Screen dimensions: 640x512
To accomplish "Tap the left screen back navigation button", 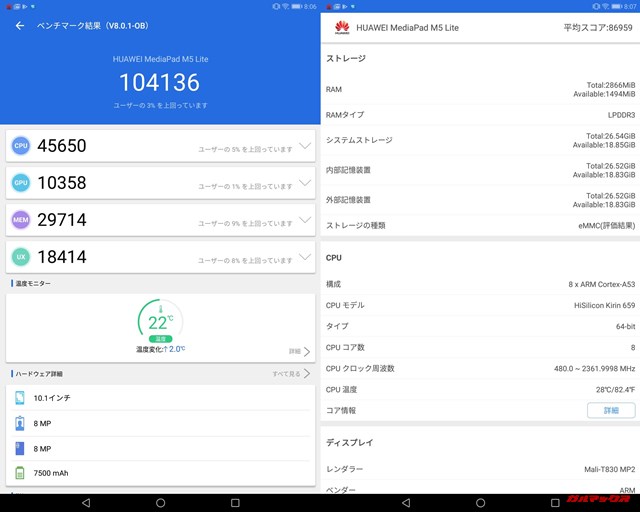I will click(86, 503).
